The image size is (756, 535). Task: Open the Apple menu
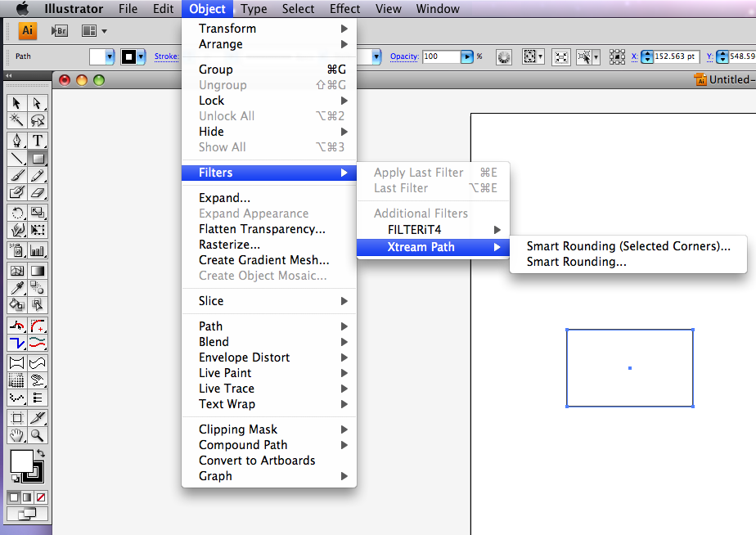pos(22,9)
